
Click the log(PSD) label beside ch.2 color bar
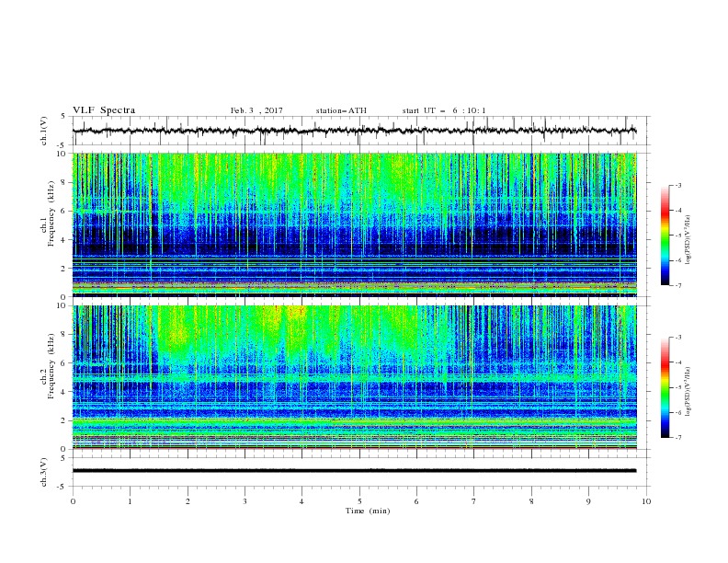pyautogui.click(x=688, y=391)
